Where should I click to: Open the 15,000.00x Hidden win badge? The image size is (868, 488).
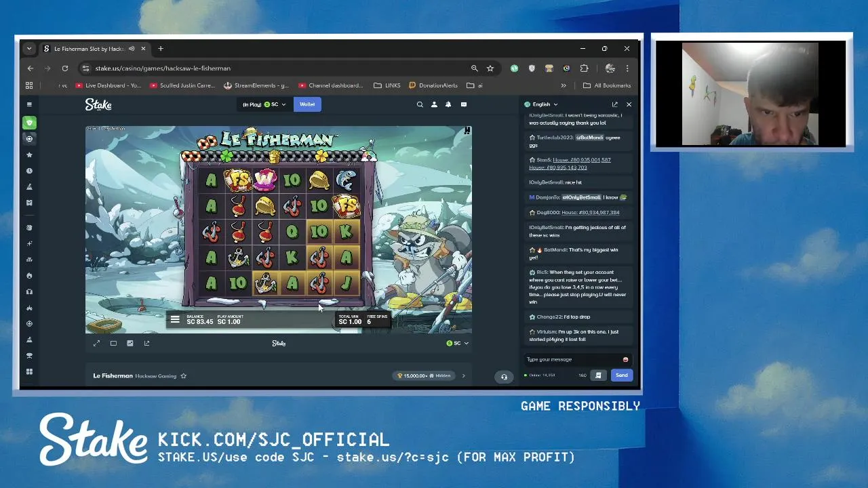coord(425,375)
